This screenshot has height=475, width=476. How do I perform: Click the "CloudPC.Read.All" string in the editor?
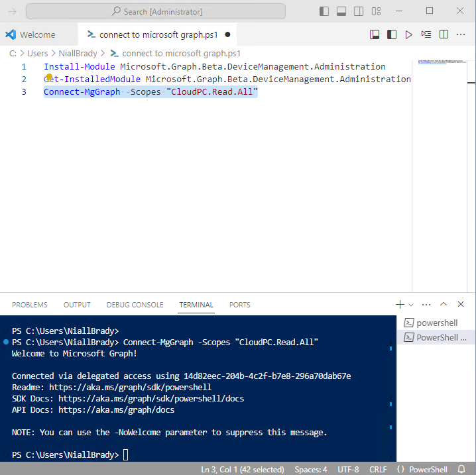click(x=212, y=92)
